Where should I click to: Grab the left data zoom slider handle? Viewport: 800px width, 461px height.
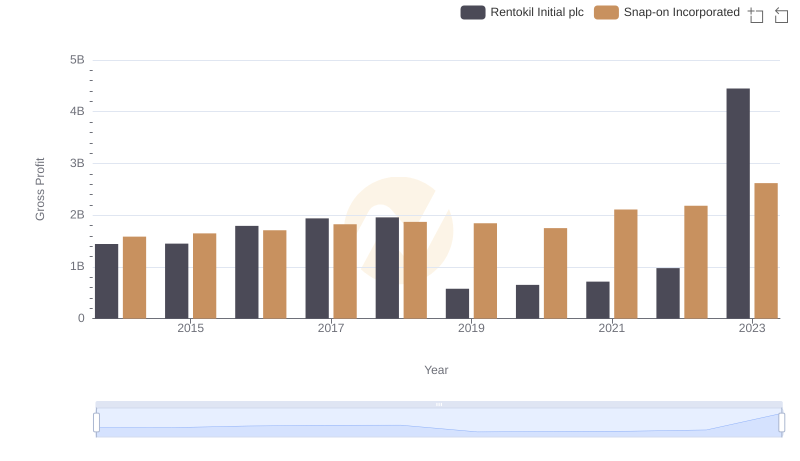[x=96, y=422]
